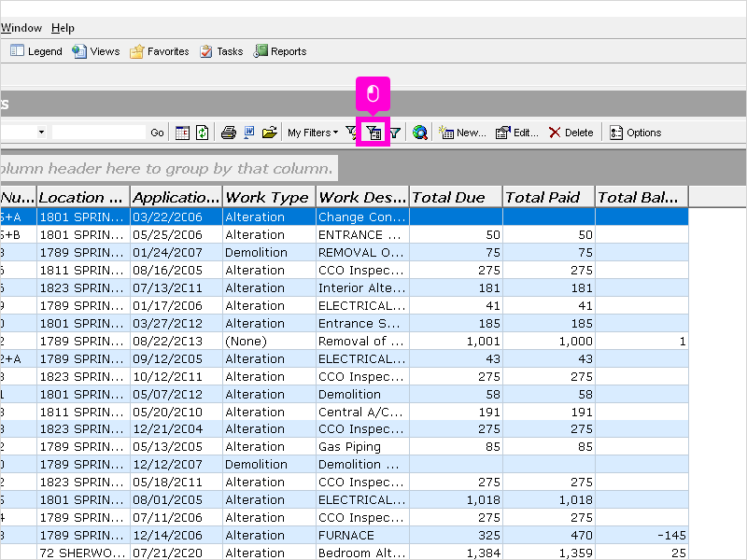This screenshot has width=747, height=560.
Task: Select the Gas Piping cell
Action: coord(362,447)
